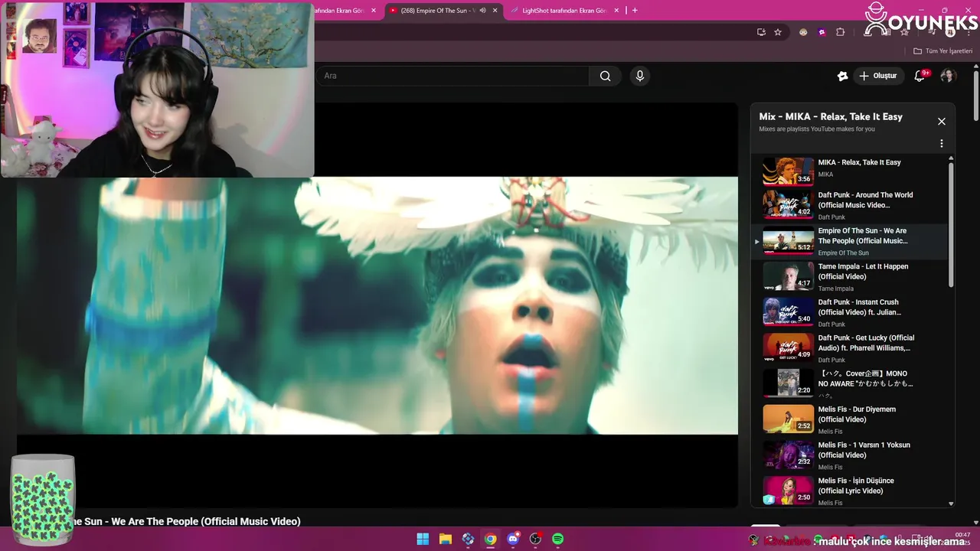Open a new browser tab
This screenshot has width=980, height=551.
tap(635, 11)
